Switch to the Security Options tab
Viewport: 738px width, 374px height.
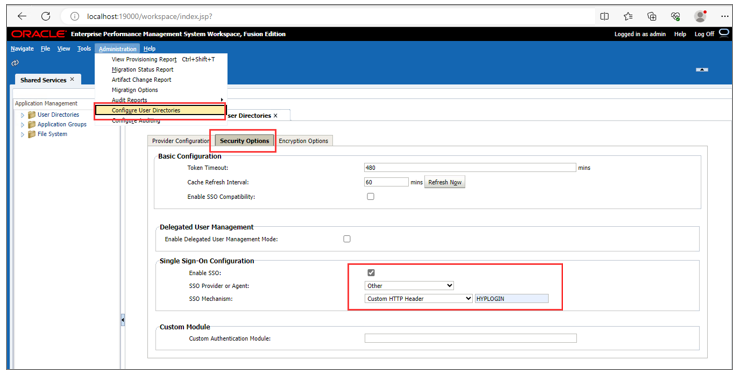244,141
